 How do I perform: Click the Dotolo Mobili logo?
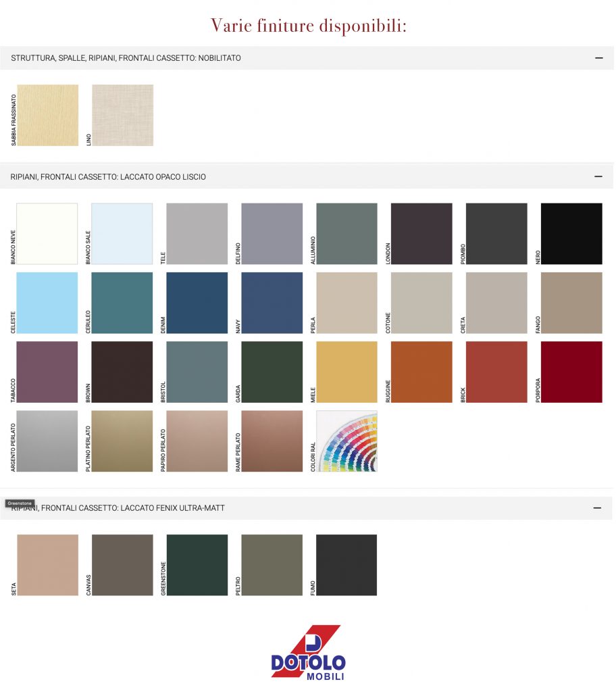coord(308,653)
